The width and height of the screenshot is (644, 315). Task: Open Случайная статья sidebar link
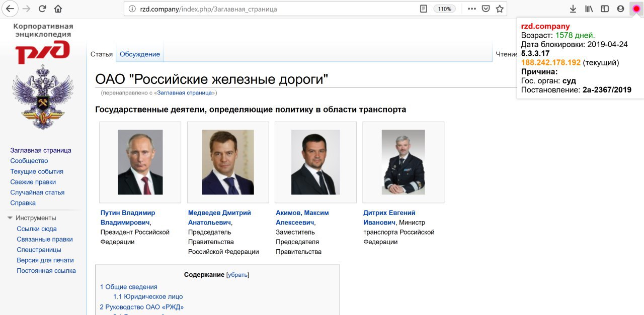[x=37, y=192]
